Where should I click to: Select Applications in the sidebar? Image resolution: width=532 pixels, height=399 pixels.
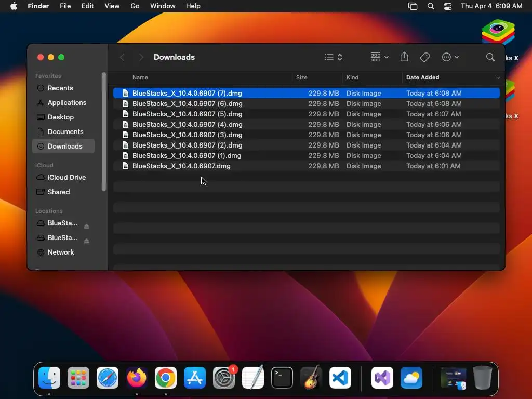63,103
